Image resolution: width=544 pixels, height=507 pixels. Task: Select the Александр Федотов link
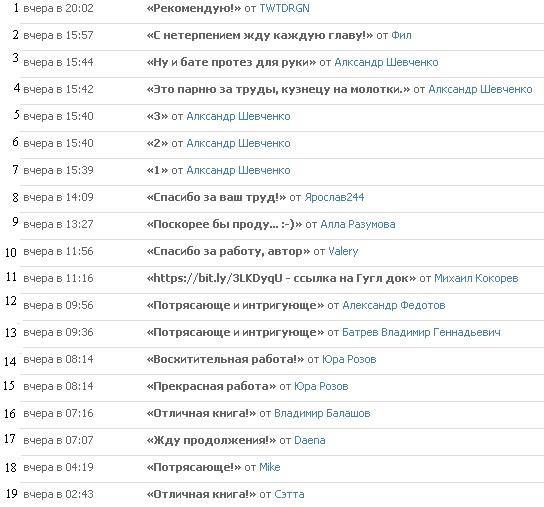click(394, 305)
